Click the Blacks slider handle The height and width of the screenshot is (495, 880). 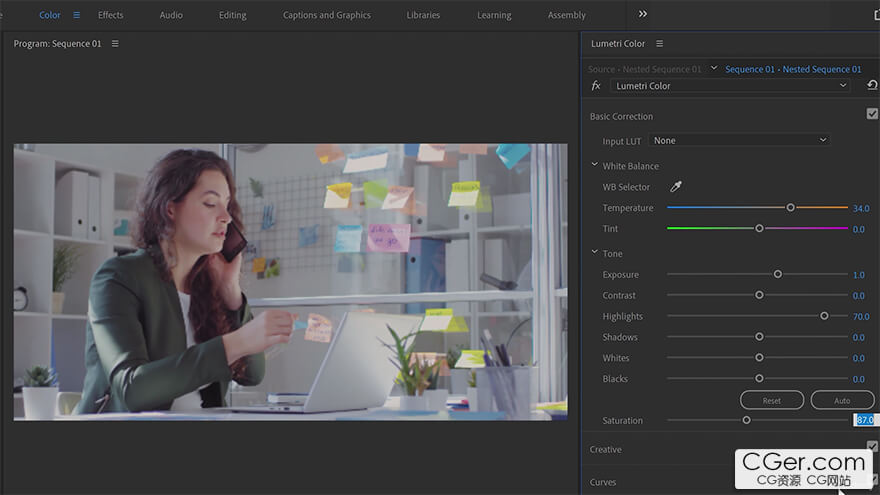pyautogui.click(x=759, y=378)
